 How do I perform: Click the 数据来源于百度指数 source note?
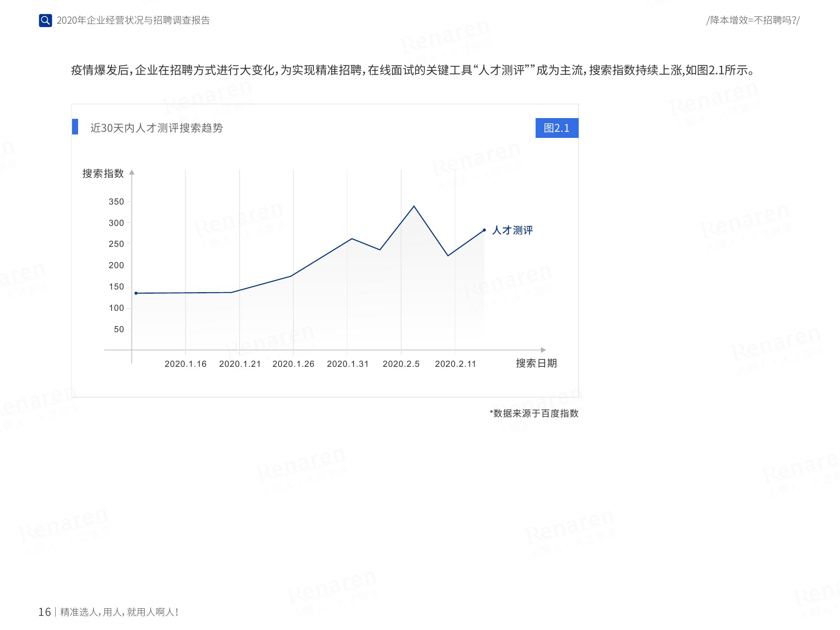pos(534,413)
